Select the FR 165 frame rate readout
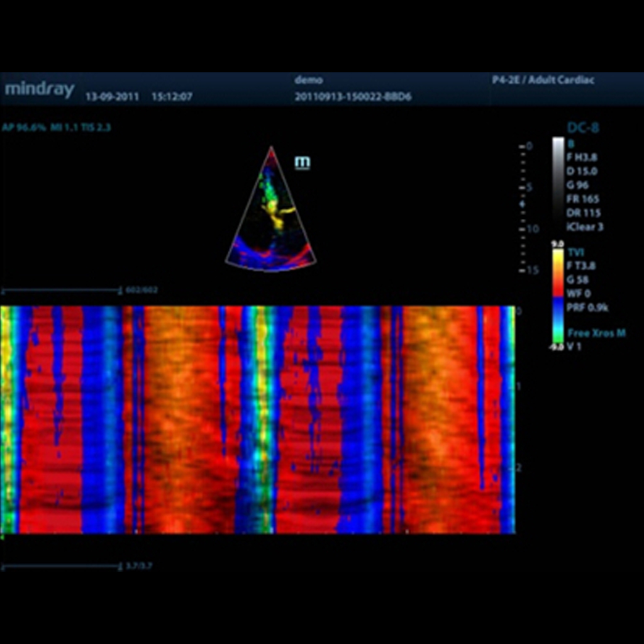This screenshot has height=644, width=644. (x=582, y=199)
